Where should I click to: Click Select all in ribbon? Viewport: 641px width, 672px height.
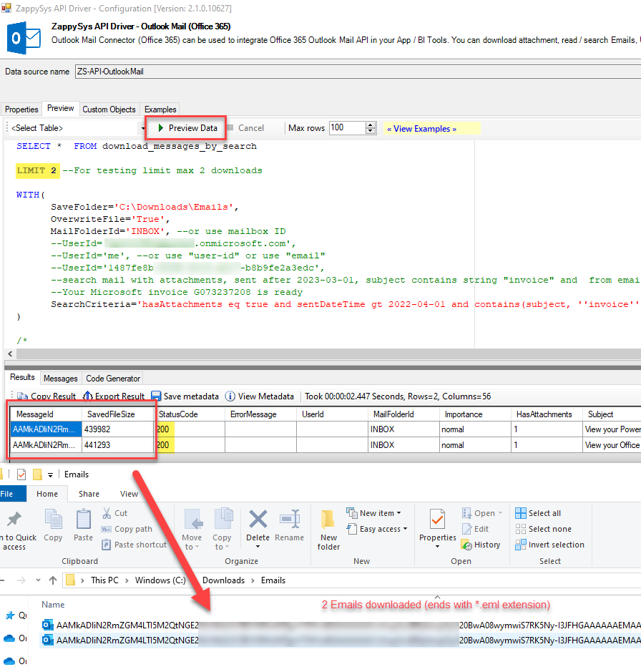[x=539, y=513]
